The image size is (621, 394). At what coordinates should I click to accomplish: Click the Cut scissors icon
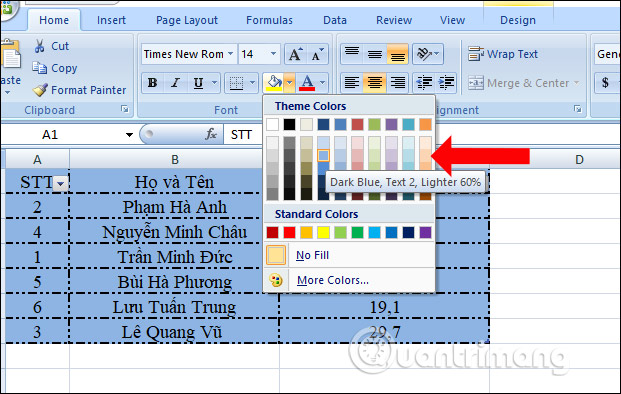pyautogui.click(x=39, y=46)
